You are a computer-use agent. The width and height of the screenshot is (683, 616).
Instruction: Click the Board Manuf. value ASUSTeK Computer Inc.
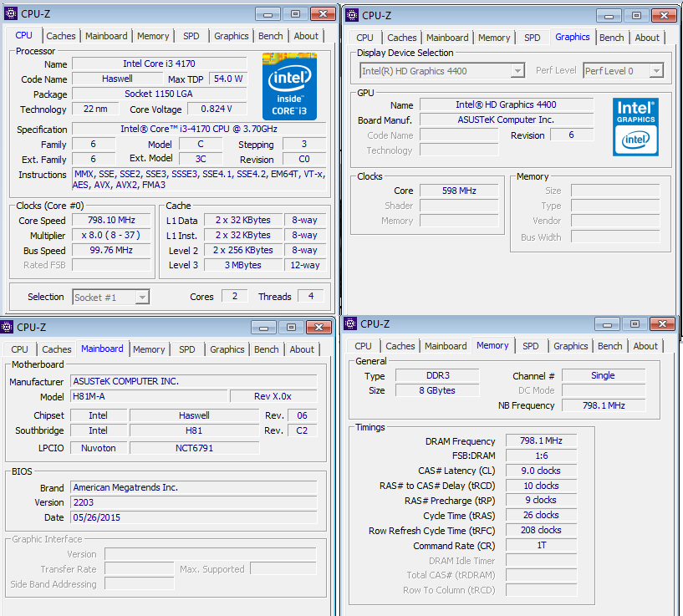(x=506, y=120)
